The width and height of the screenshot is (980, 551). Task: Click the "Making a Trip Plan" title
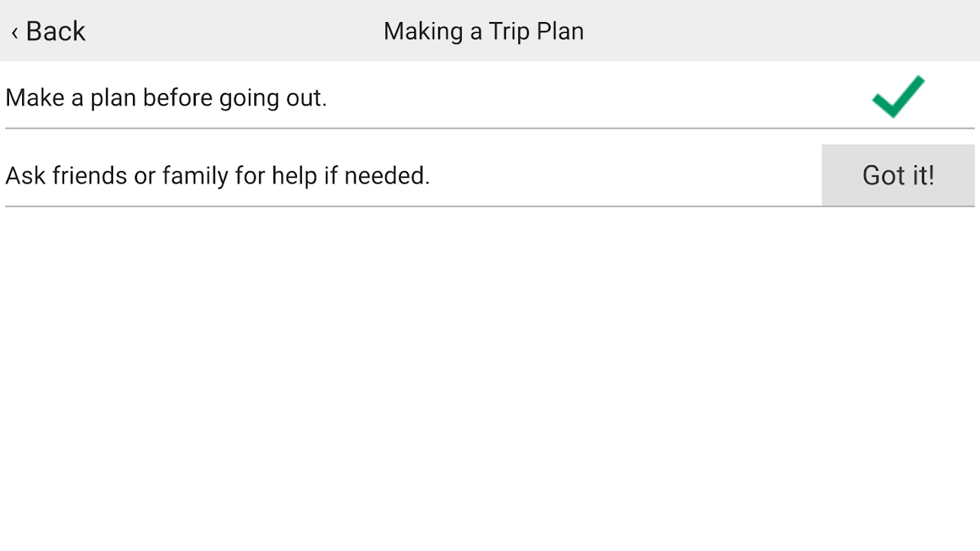483,31
